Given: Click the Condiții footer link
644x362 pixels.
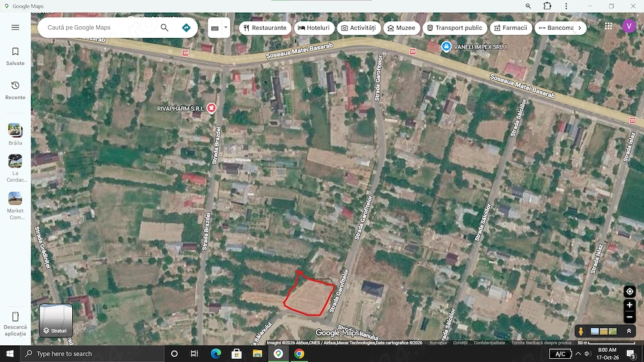Looking at the screenshot, I should [460, 343].
